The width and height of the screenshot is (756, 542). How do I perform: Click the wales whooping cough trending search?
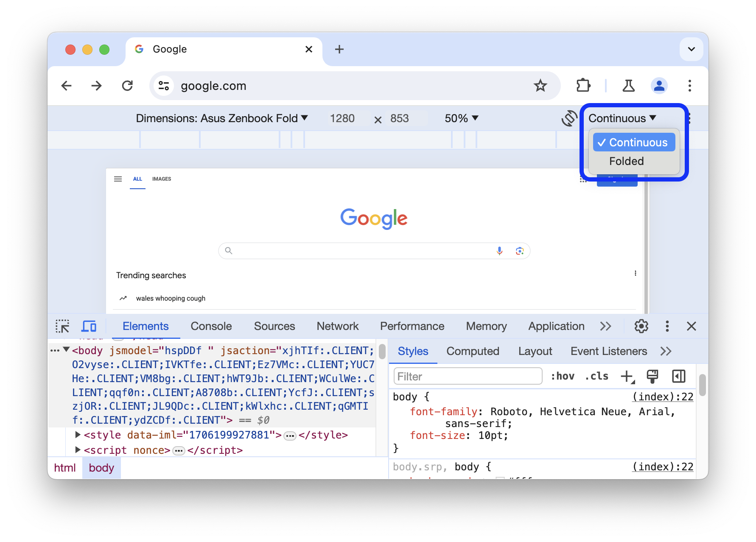[170, 298]
